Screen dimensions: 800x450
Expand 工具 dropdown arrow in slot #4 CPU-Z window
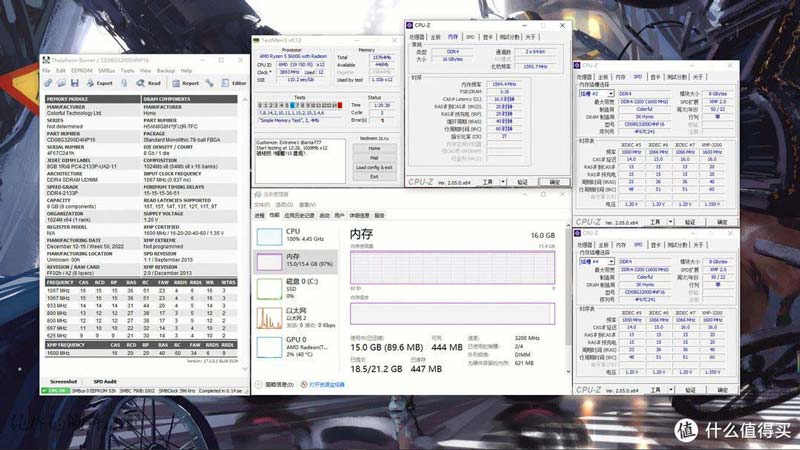click(670, 390)
